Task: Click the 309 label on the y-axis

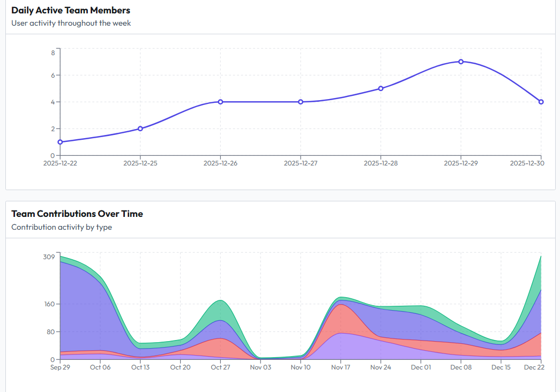Action: click(49, 255)
